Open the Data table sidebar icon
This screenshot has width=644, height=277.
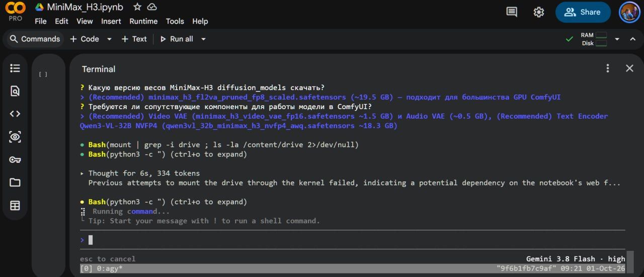15,205
